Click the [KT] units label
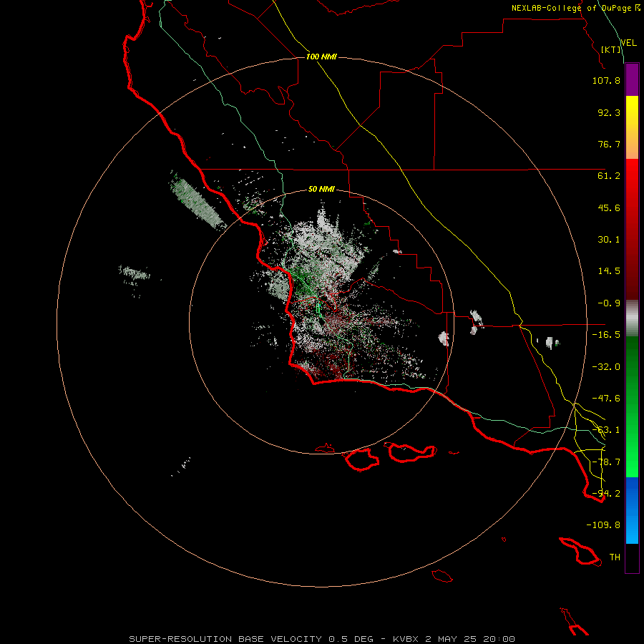This screenshot has width=644, height=644. coord(611,49)
